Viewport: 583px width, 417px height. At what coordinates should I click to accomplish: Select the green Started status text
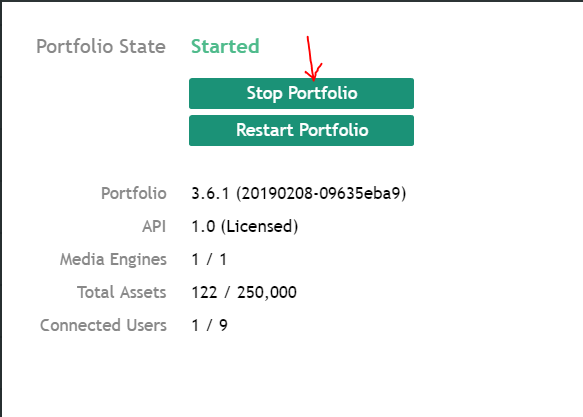click(x=225, y=46)
